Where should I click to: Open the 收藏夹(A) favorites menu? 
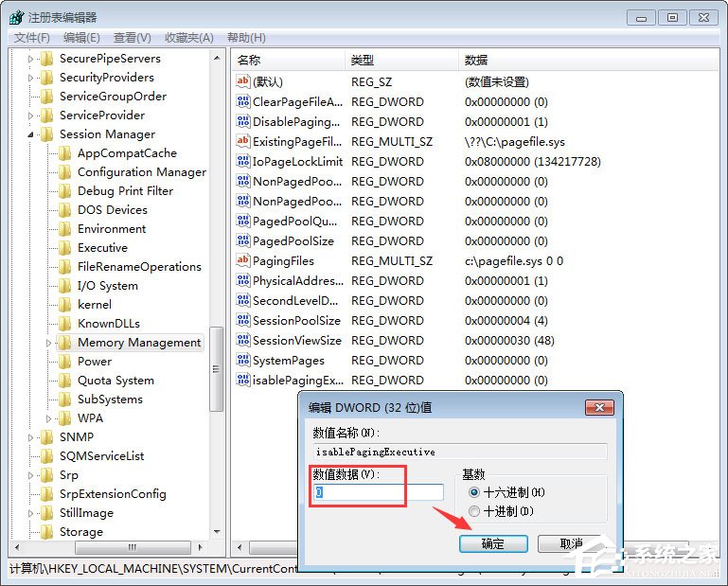[188, 38]
